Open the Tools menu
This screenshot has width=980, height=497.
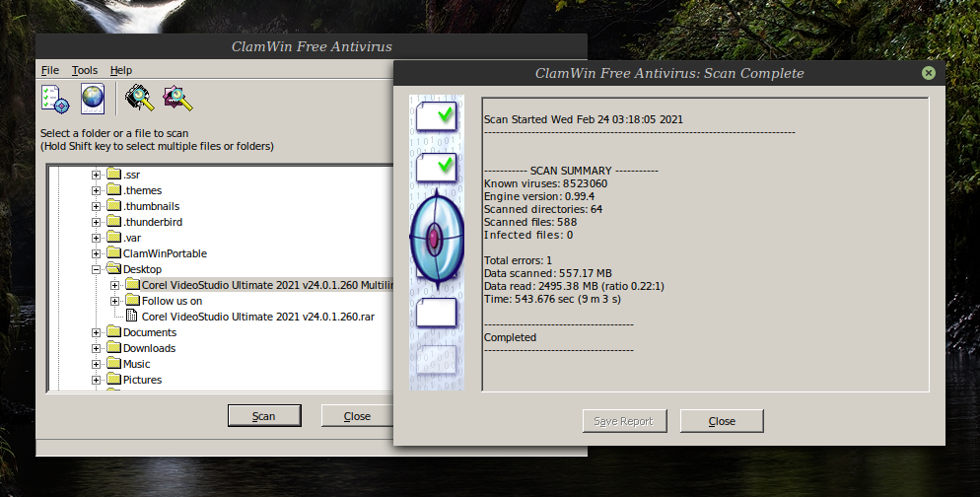point(85,70)
